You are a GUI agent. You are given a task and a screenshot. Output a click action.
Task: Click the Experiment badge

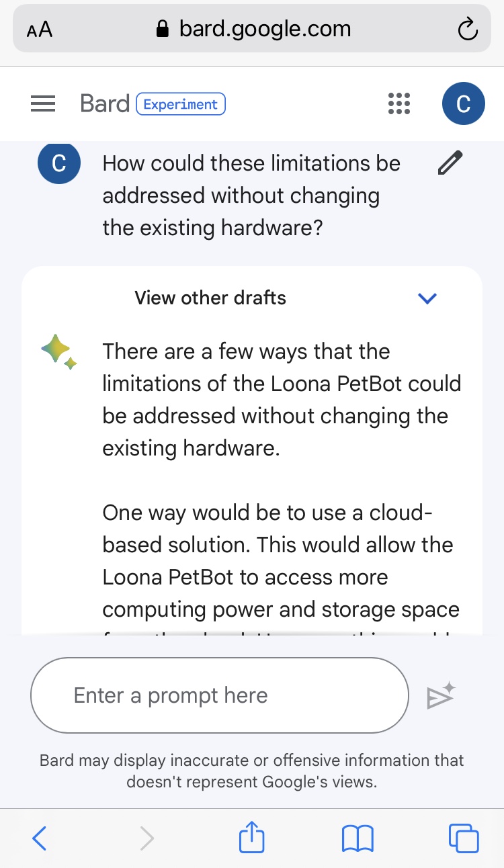click(181, 104)
